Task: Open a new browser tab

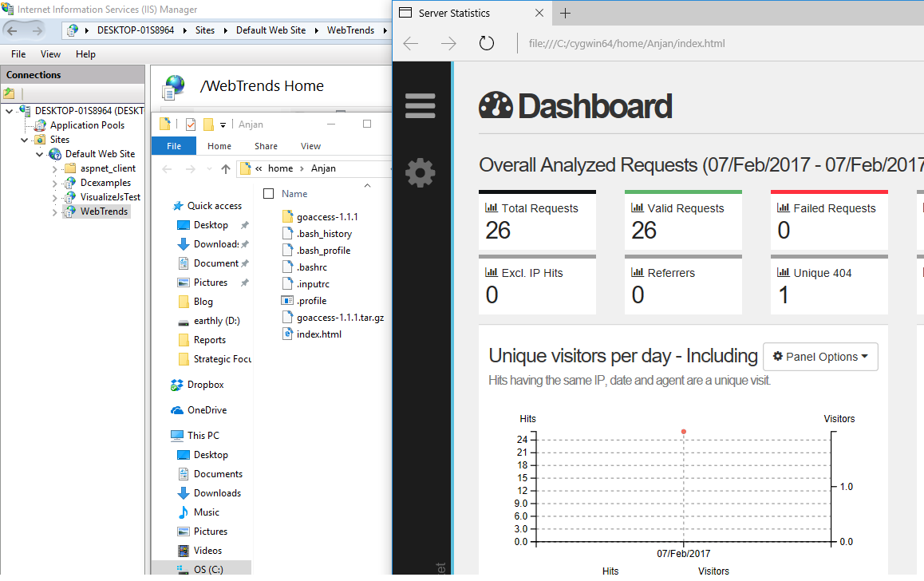Action: [x=565, y=13]
